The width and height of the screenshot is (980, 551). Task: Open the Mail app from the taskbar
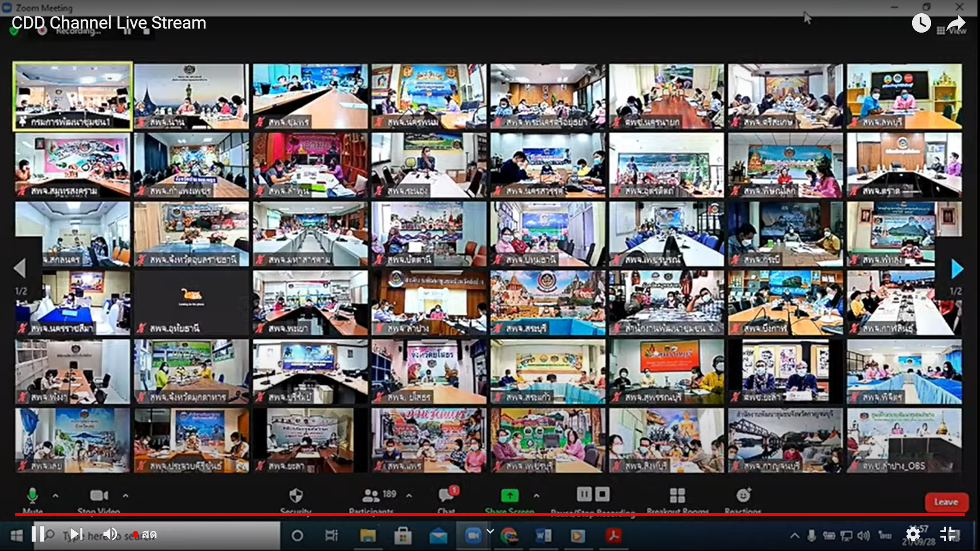438,536
